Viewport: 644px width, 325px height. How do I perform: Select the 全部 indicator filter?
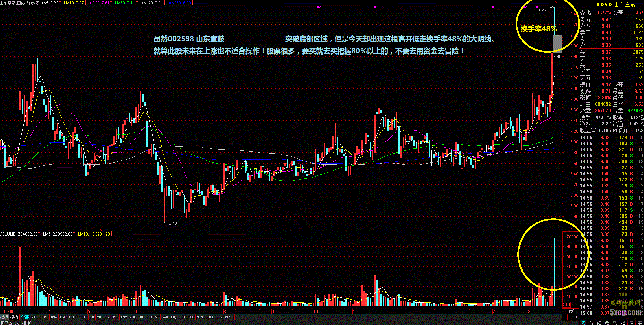25,317
